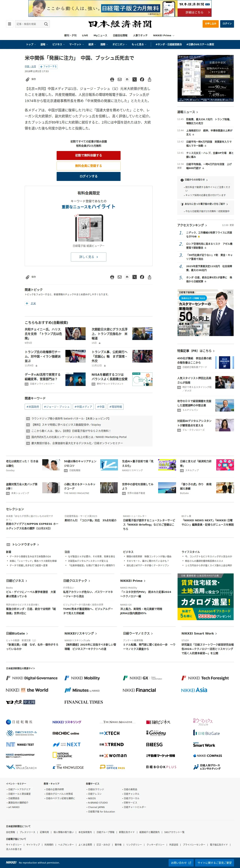Click the orange お申し込み button
Screen dimensions: 240x868
coord(210,24)
